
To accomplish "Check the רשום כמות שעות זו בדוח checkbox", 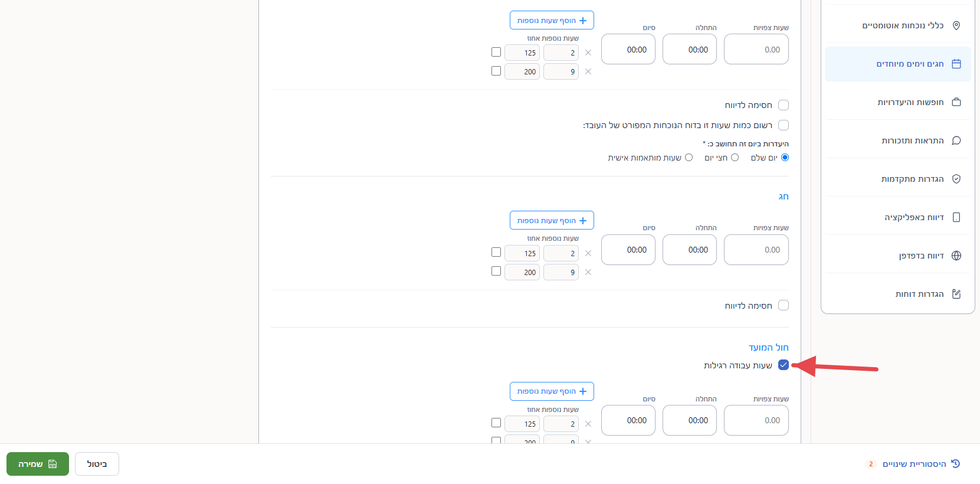I will pos(784,125).
